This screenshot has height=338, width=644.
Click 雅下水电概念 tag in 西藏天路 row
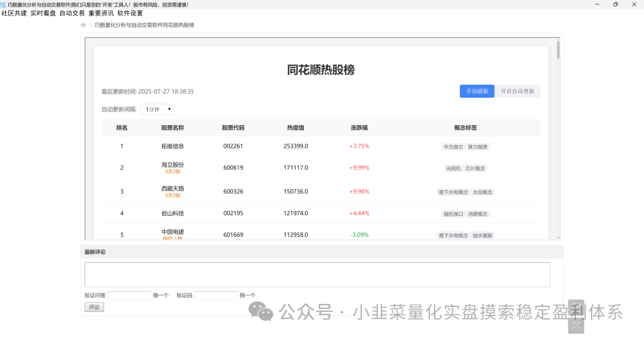click(x=453, y=192)
